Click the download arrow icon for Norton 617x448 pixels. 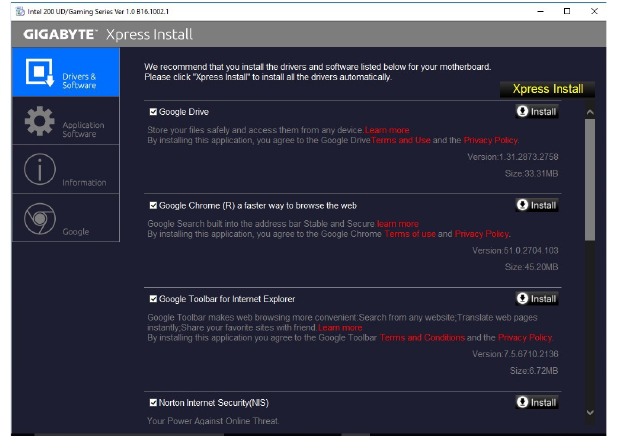pos(523,402)
